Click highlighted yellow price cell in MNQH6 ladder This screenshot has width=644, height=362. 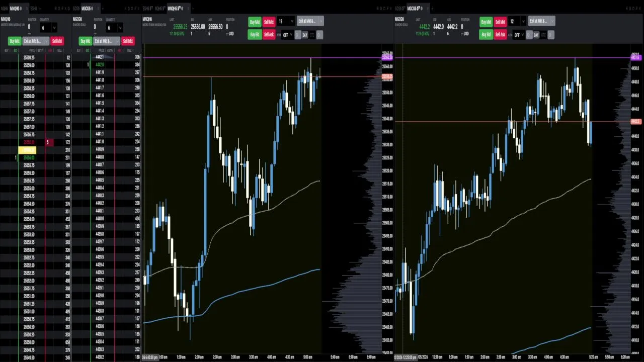(x=27, y=150)
